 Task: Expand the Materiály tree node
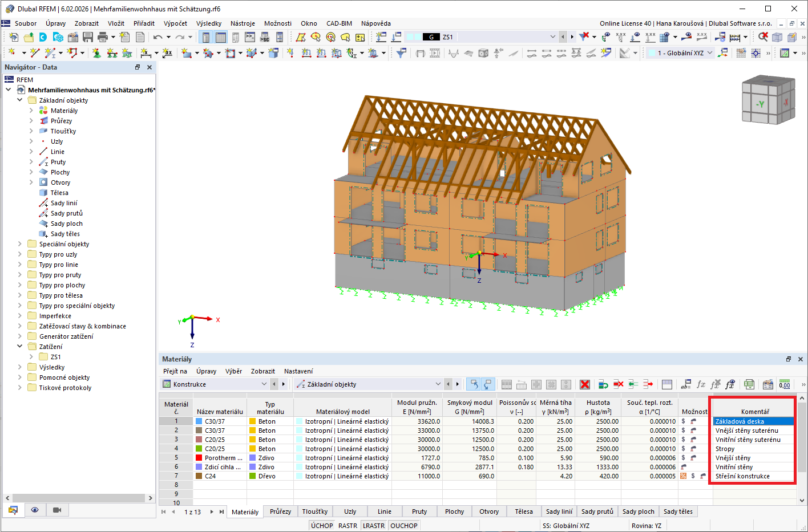31,111
